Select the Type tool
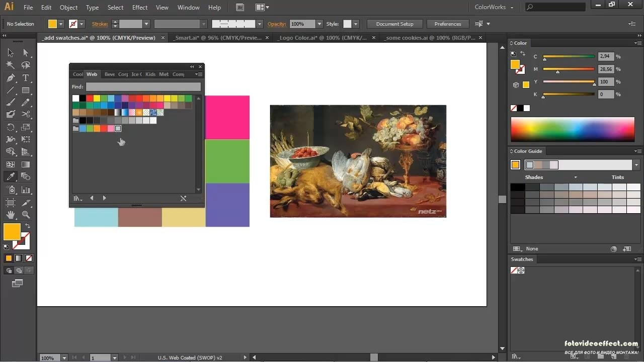 pos(26,78)
